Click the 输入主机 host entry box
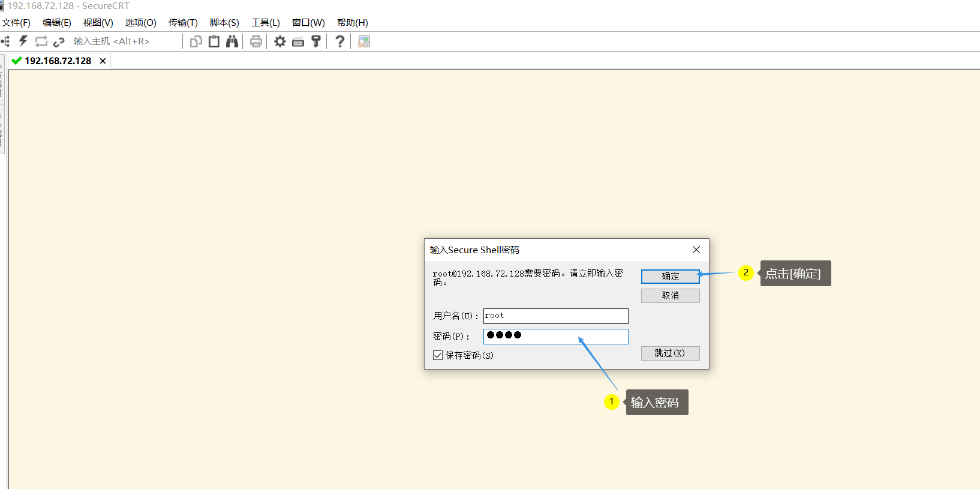This screenshot has width=980, height=489. (126, 41)
